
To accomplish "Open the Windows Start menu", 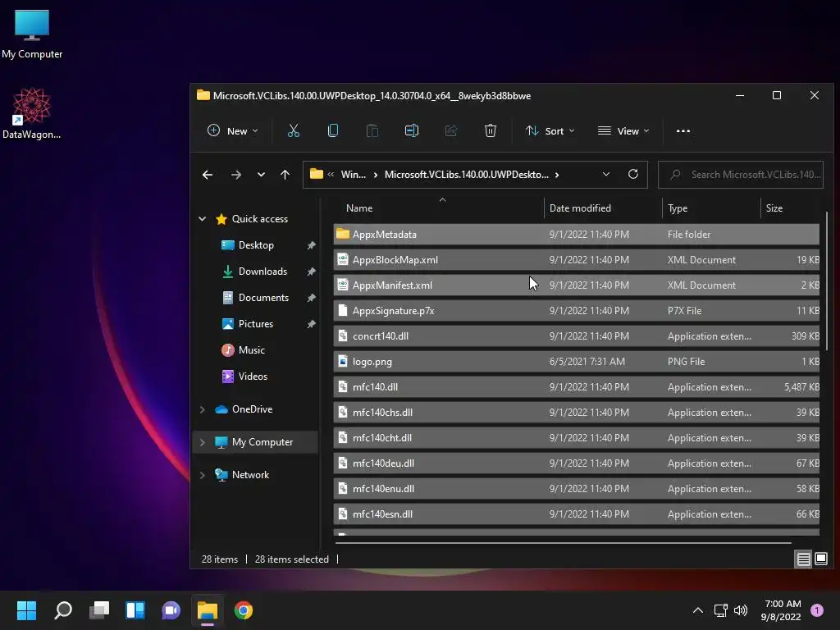I will coord(26,610).
